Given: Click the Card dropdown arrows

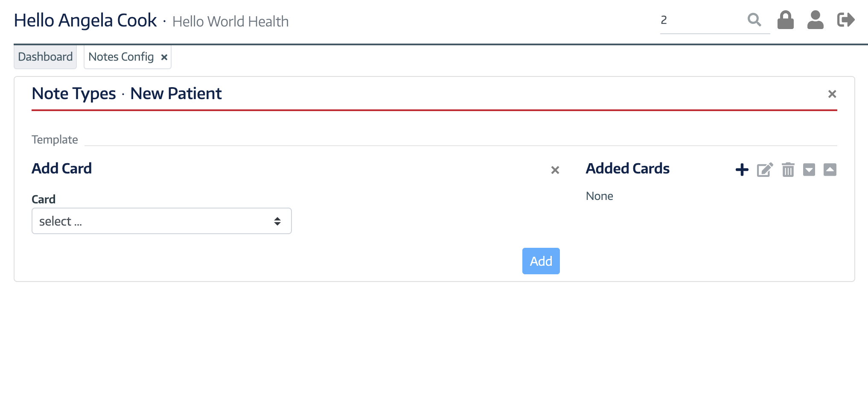Looking at the screenshot, I should [277, 221].
